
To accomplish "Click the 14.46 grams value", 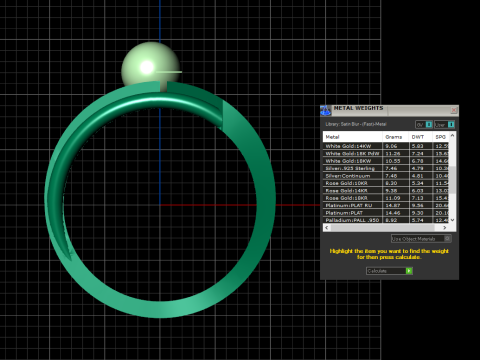I will click(x=393, y=213).
